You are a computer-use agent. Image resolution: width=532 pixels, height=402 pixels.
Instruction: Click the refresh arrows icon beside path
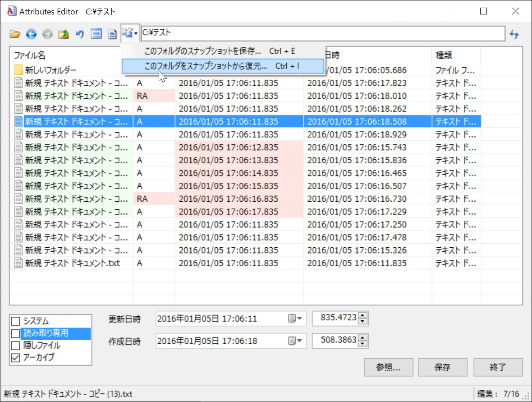[x=514, y=34]
